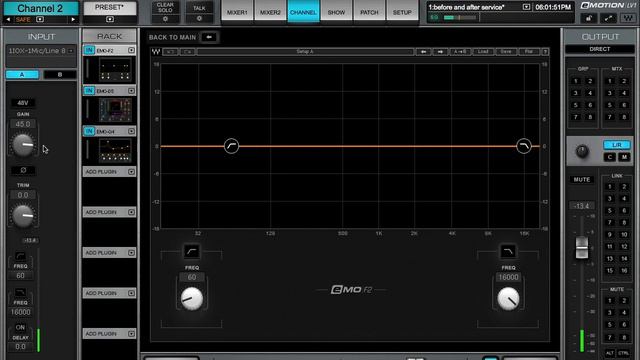This screenshot has width=640, height=360.
Task: Open the fourth ADD PLUGIN slot dropdown
Action: 131,293
